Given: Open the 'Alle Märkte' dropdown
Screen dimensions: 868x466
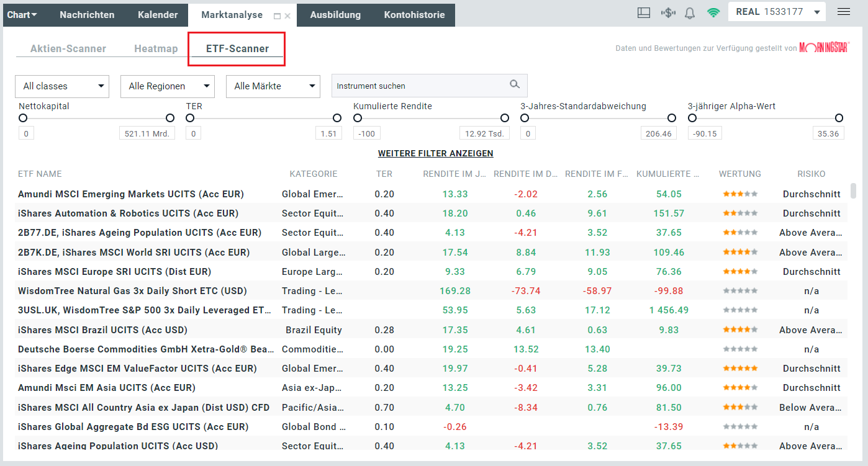Looking at the screenshot, I should coord(273,86).
